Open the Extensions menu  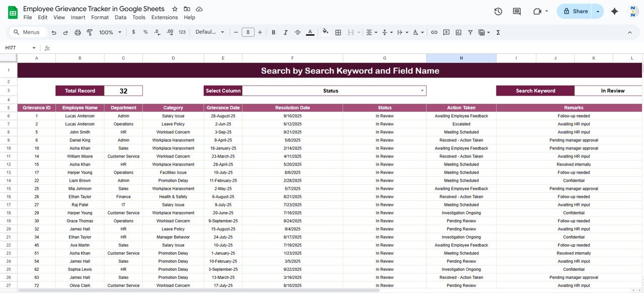pyautogui.click(x=165, y=17)
